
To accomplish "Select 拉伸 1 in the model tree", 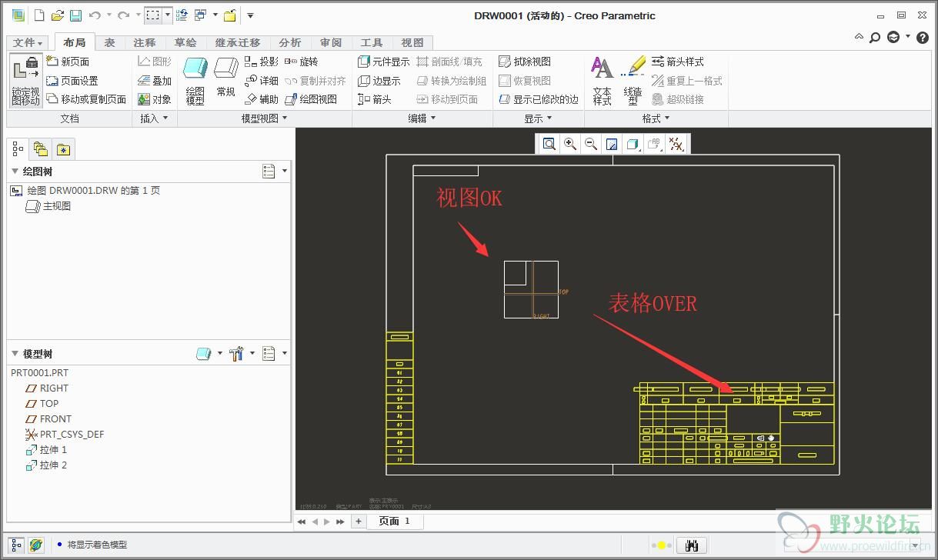I will 47,450.
